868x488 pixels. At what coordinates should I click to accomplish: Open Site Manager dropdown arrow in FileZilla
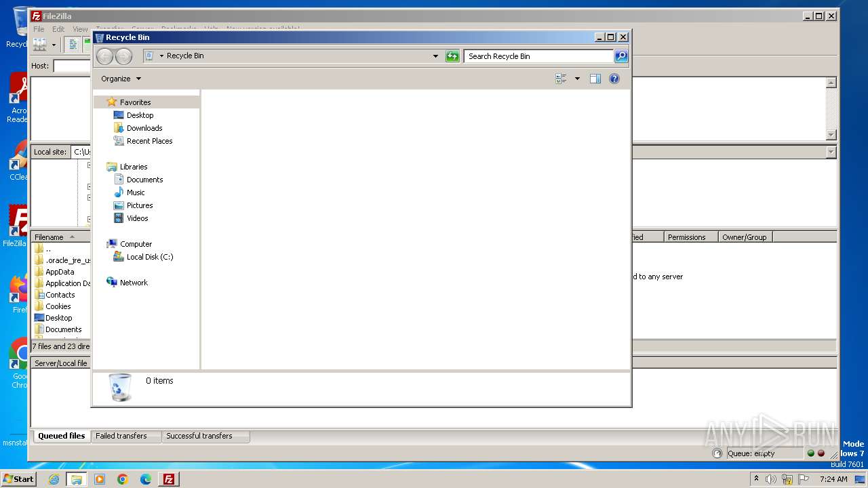[x=54, y=45]
